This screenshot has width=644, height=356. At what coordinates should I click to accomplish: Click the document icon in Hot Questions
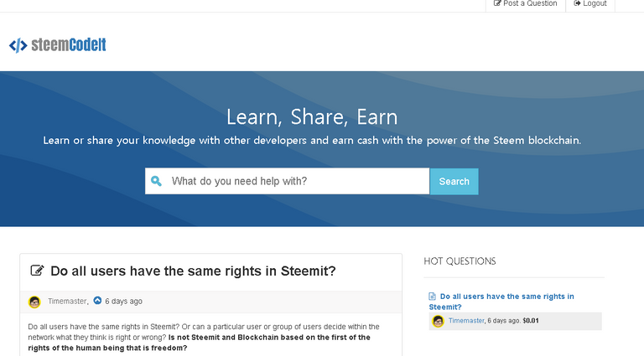tap(432, 297)
